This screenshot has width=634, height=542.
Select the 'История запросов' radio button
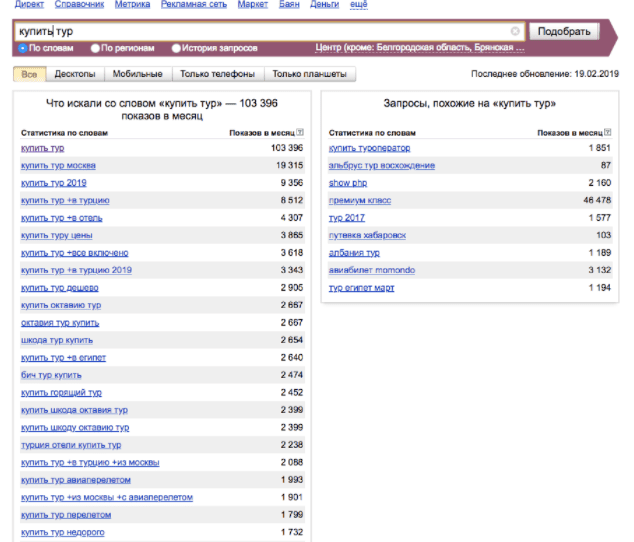pos(177,48)
